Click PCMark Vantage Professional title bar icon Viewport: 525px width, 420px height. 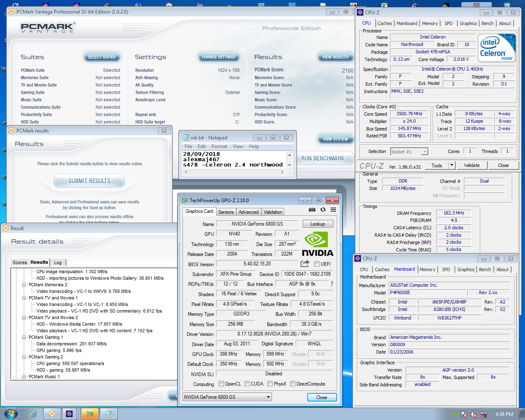[x=11, y=11]
